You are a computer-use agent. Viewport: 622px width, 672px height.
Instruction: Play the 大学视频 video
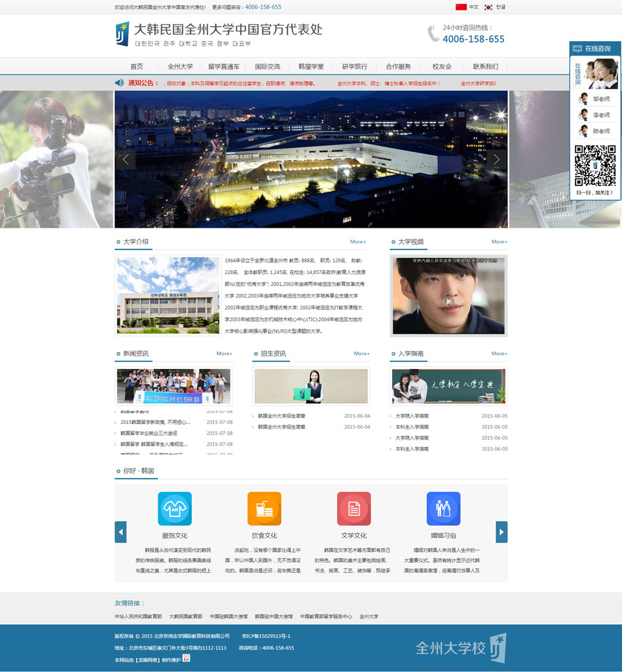(x=448, y=301)
